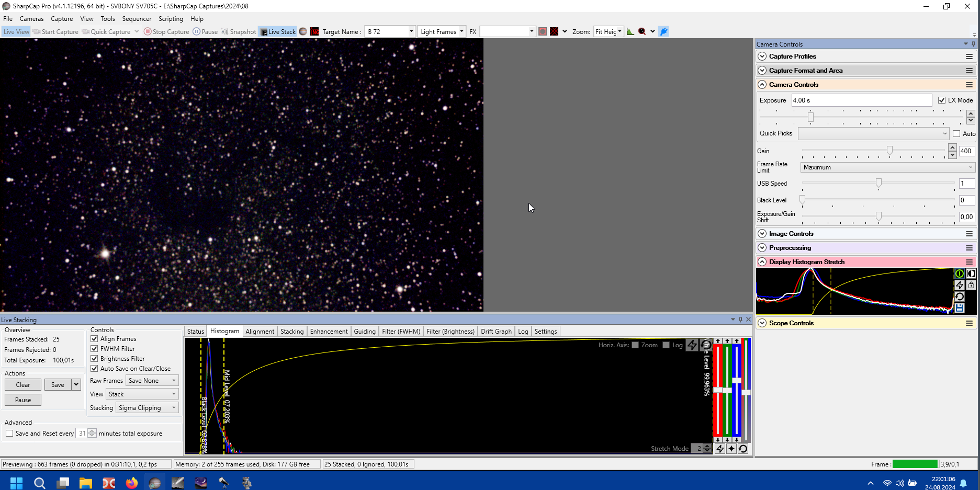Viewport: 980px width, 490px height.
Task: Click the red NC icon in toolbar
Action: pyautogui.click(x=314, y=31)
